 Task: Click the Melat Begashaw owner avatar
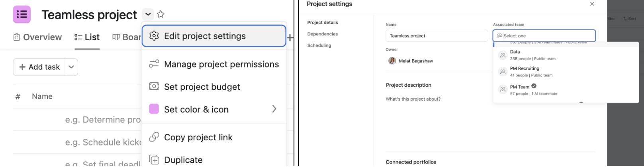(392, 61)
